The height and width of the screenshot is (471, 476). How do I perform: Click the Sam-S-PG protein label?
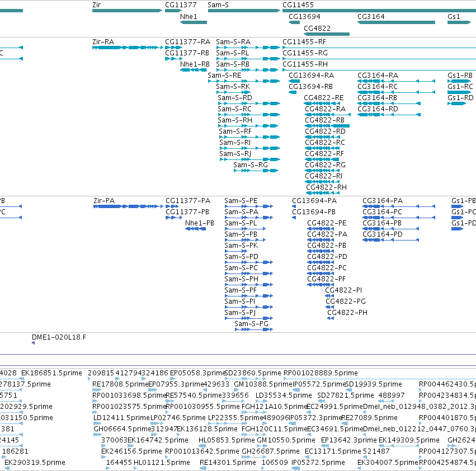tap(251, 324)
